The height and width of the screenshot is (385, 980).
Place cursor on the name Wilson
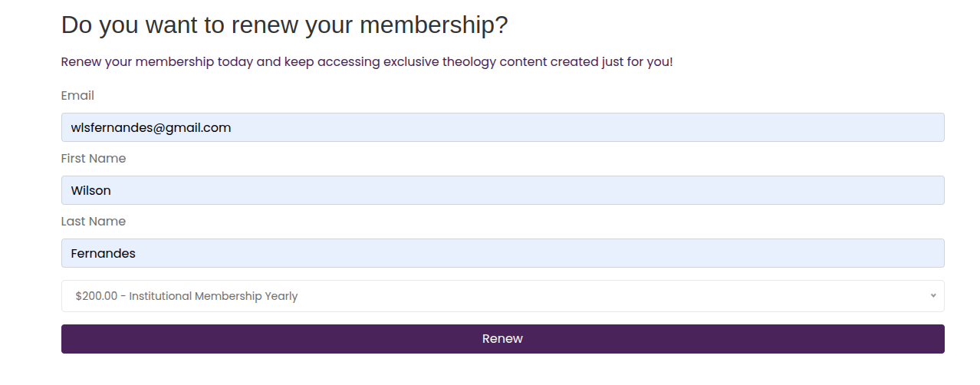coord(91,190)
